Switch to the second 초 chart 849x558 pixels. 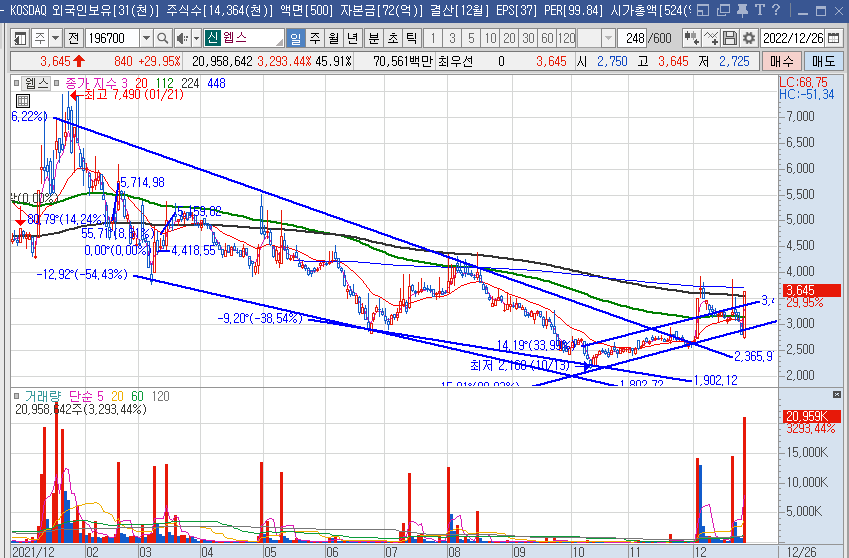(x=393, y=38)
